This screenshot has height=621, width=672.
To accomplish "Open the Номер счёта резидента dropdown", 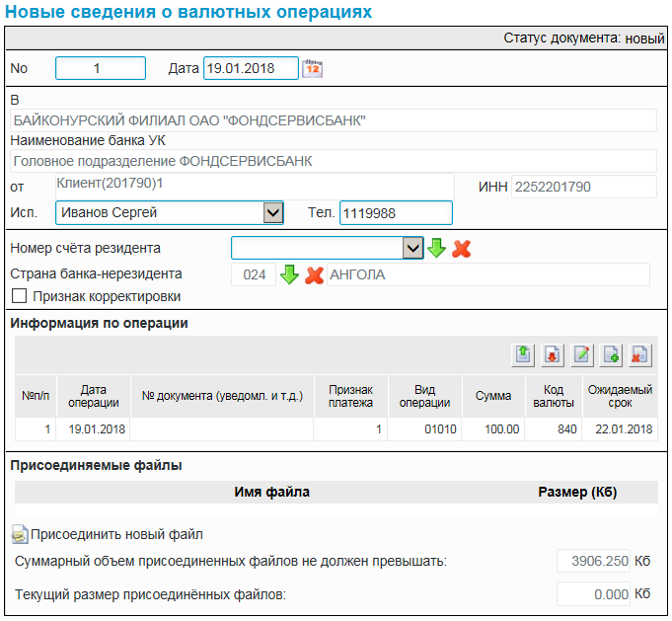I will [x=412, y=248].
